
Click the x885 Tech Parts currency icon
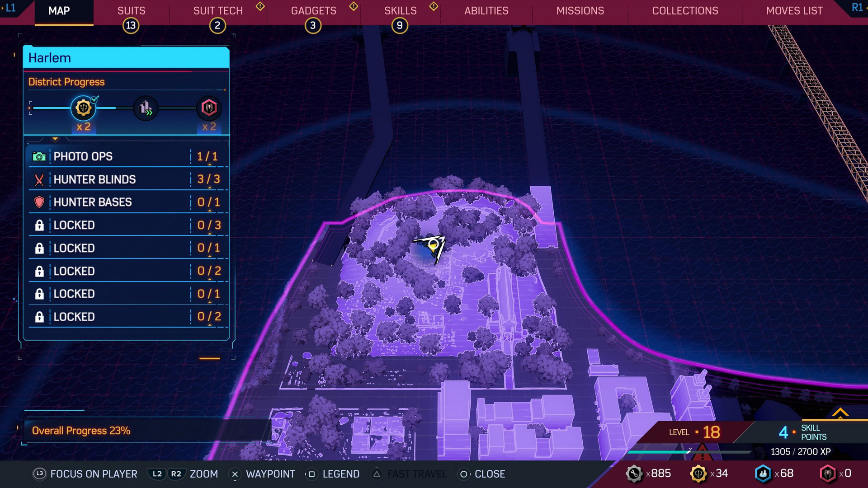tap(631, 474)
